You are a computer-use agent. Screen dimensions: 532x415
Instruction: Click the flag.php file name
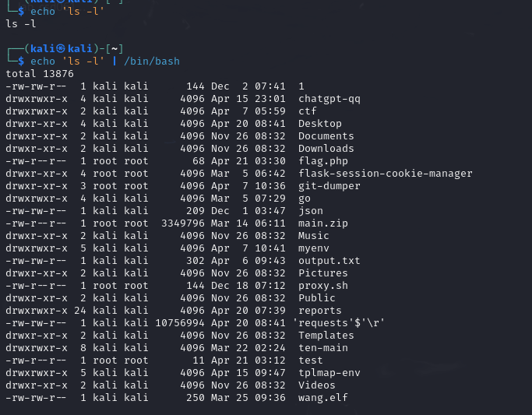(x=322, y=161)
